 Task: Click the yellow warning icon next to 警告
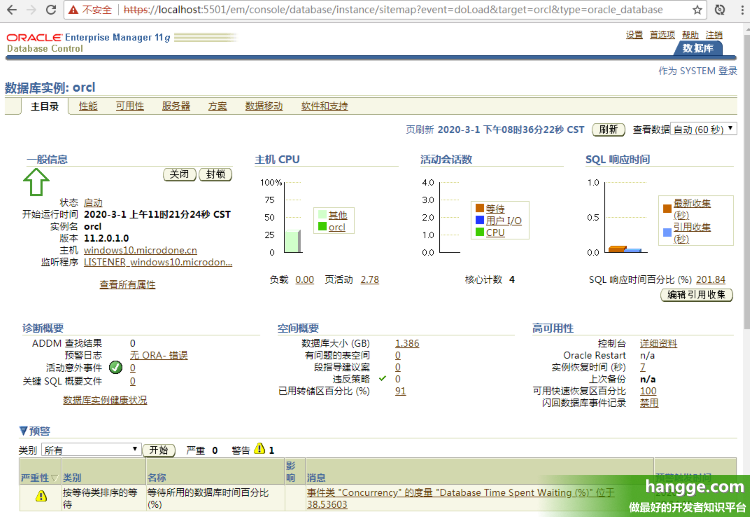point(259,449)
